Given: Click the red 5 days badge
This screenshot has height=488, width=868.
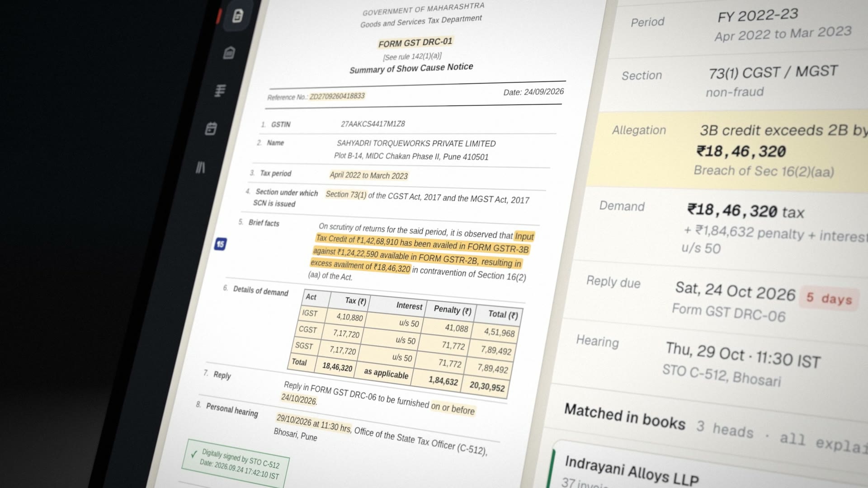Looking at the screenshot, I should 830,298.
